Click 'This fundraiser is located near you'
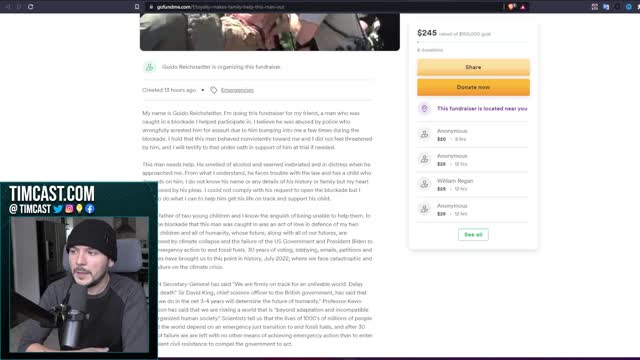 click(x=482, y=109)
